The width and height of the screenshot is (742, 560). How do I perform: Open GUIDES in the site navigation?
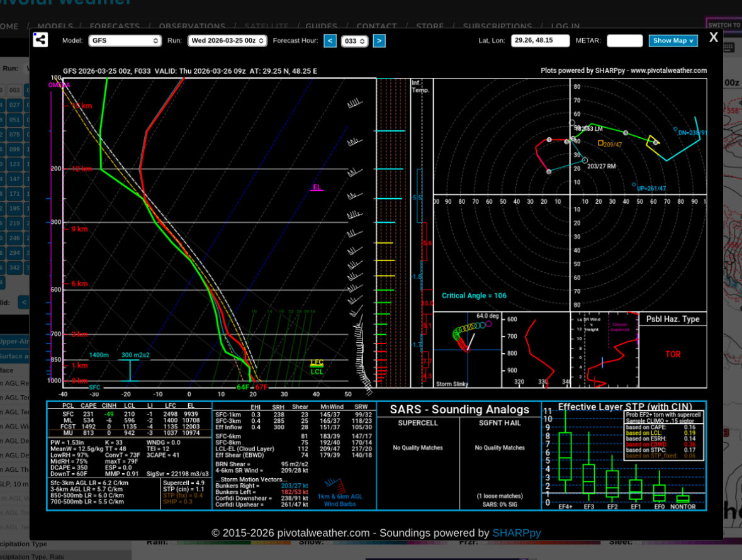(322, 26)
